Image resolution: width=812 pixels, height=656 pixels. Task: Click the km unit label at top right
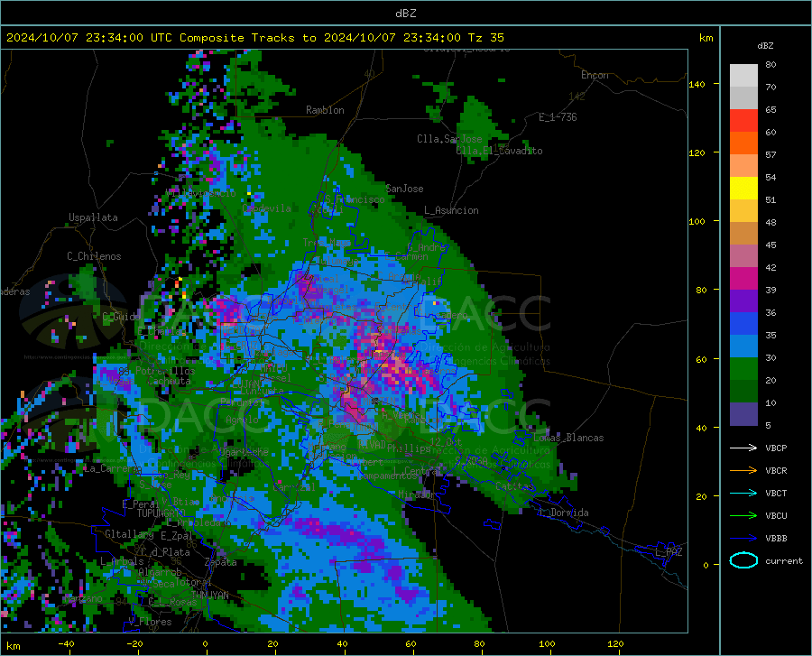[x=706, y=38]
